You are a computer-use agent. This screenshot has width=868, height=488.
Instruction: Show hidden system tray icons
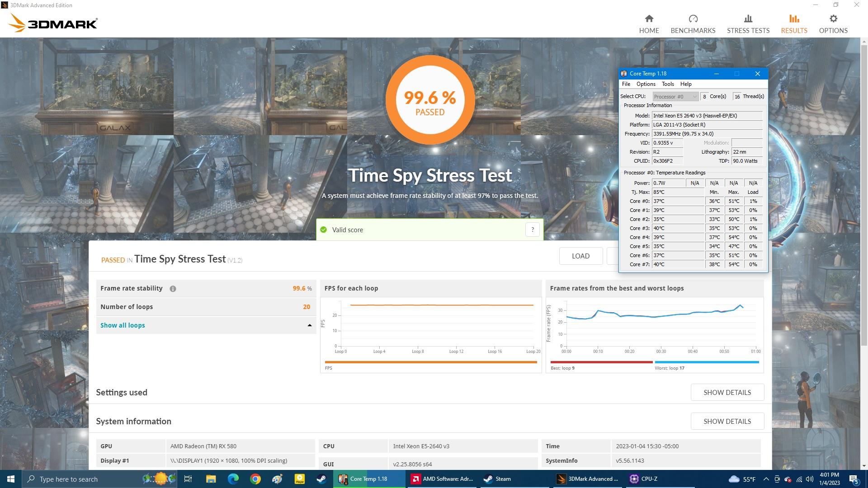click(x=766, y=479)
